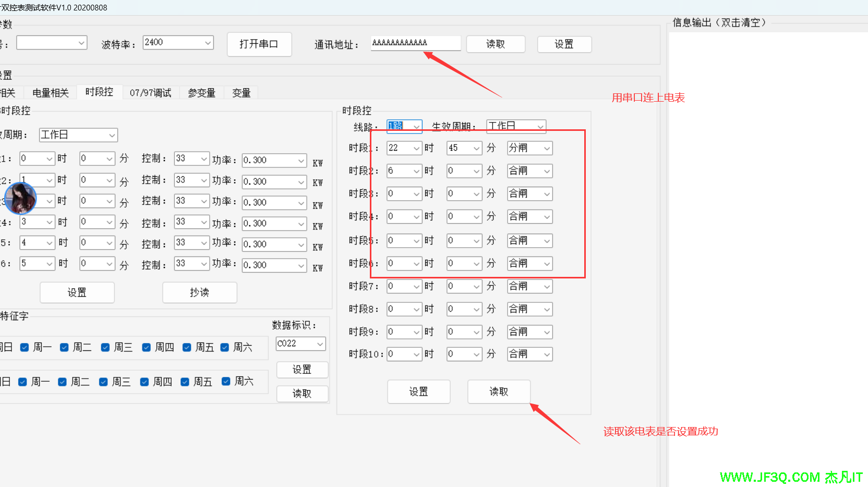Uncheck 周一 in the upper weekday row
This screenshot has width=868, height=487.
(x=25, y=347)
